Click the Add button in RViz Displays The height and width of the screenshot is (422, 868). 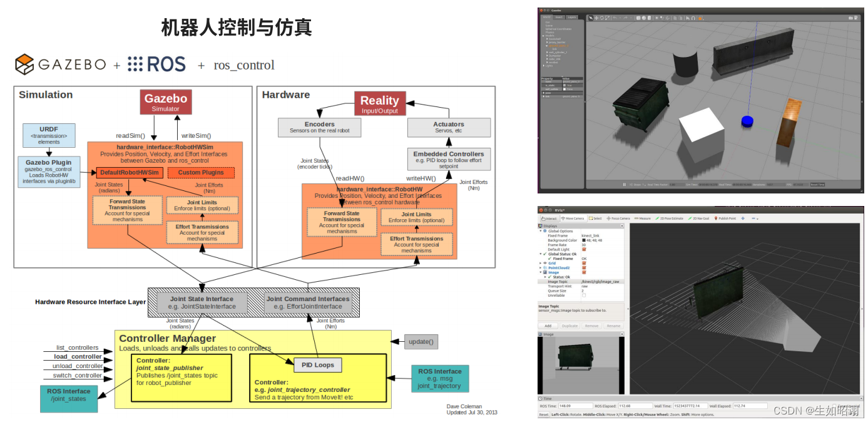548,326
